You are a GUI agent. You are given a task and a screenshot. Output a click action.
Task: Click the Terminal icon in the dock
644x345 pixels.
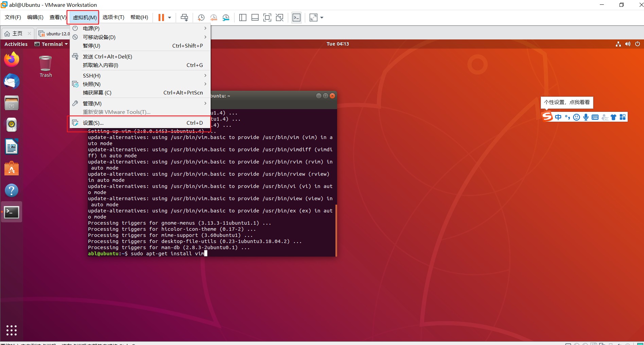point(12,212)
